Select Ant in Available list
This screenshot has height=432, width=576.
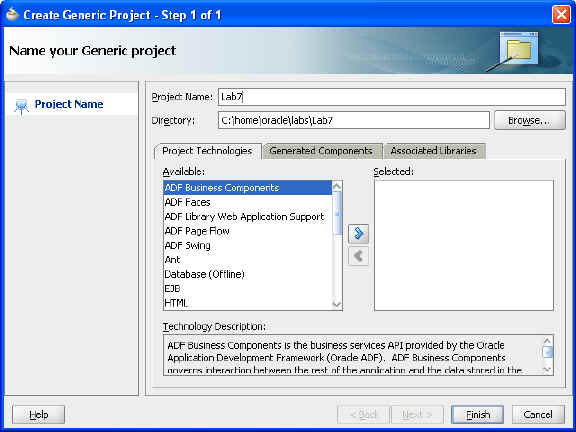click(248, 260)
